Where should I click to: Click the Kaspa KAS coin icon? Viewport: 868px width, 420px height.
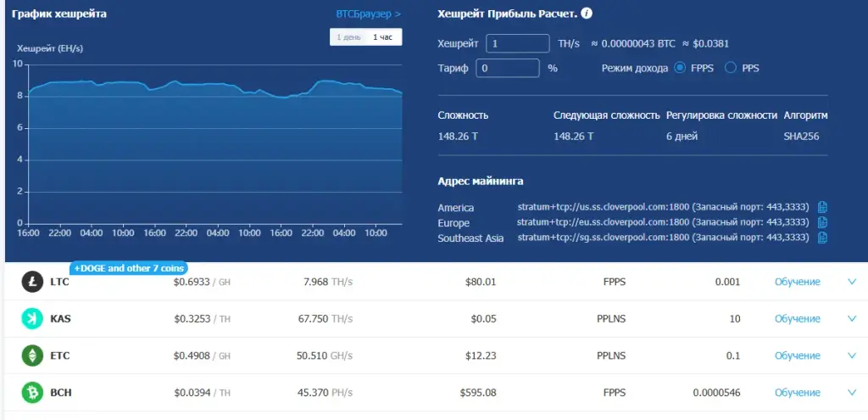[x=32, y=318]
